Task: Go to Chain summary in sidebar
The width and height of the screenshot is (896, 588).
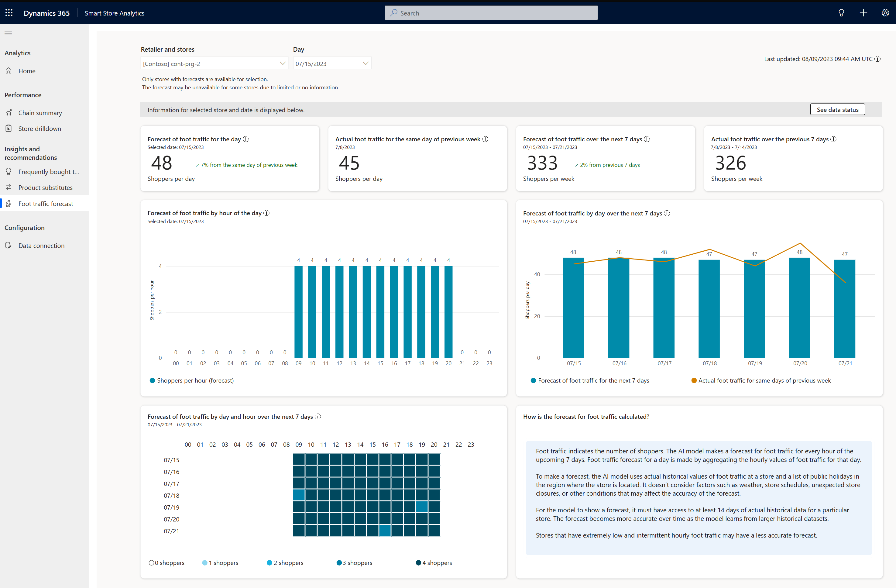Action: [40, 113]
